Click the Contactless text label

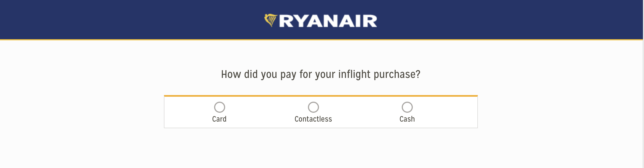click(x=313, y=119)
